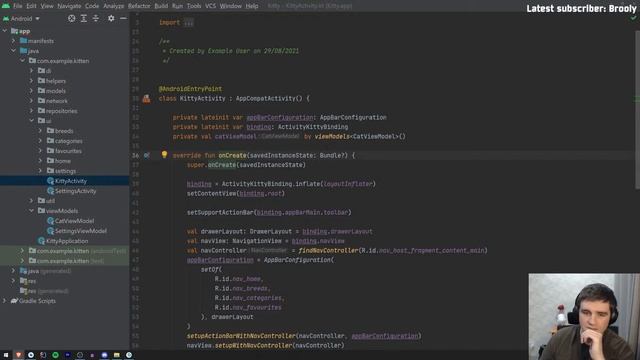Expand the folded import block

pyautogui.click(x=188, y=23)
